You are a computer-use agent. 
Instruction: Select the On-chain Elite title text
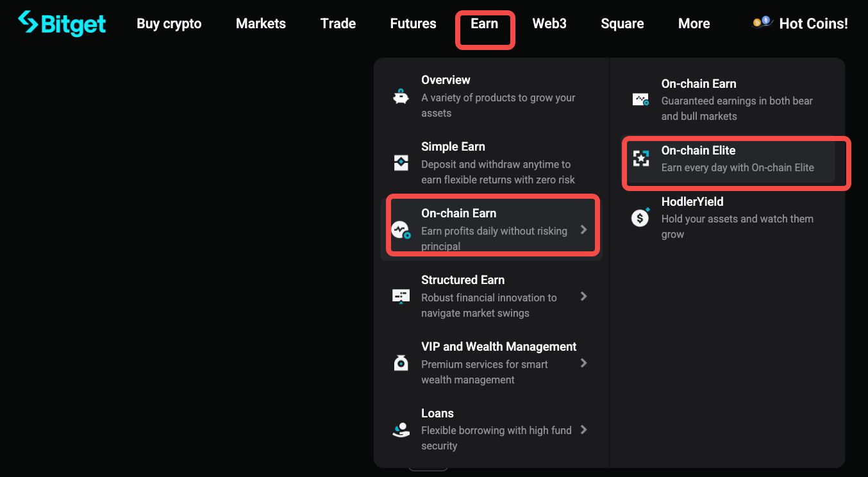tap(698, 151)
